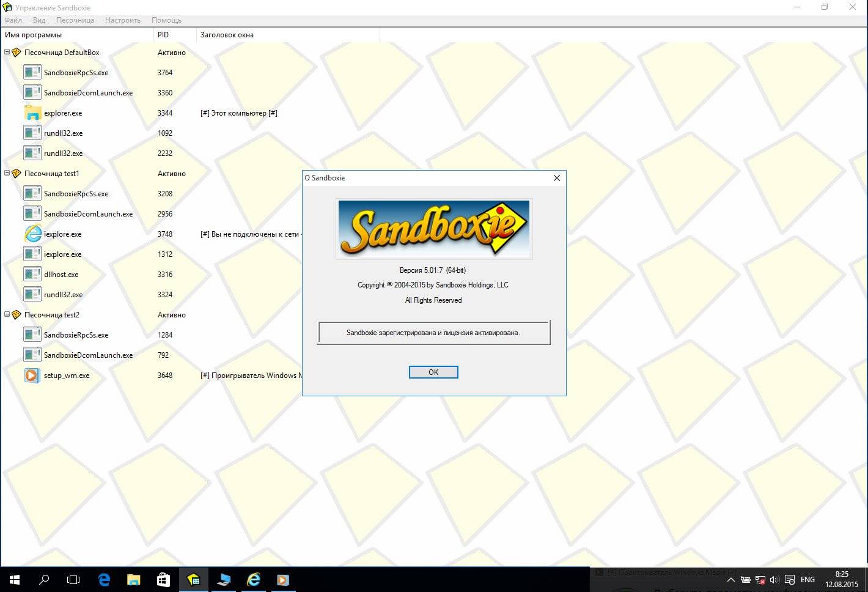
Task: Click the battery power tray icon
Action: tap(745, 580)
